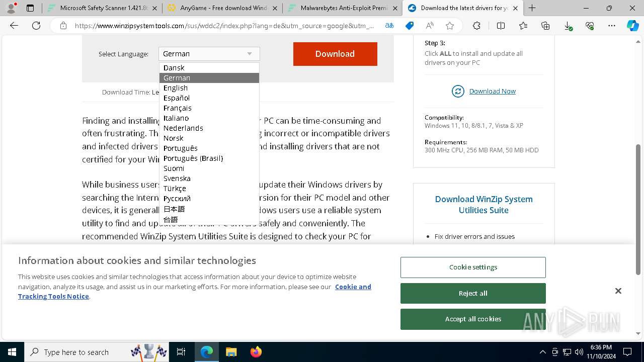The image size is (644, 362).
Task: Go back to the previous page
Action: coord(14,26)
